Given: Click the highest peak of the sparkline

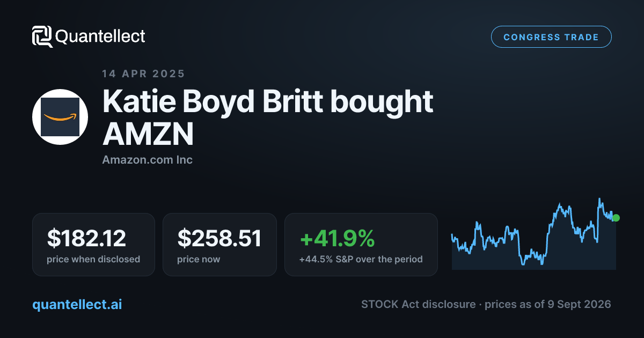Looking at the screenshot, I should point(599,199).
